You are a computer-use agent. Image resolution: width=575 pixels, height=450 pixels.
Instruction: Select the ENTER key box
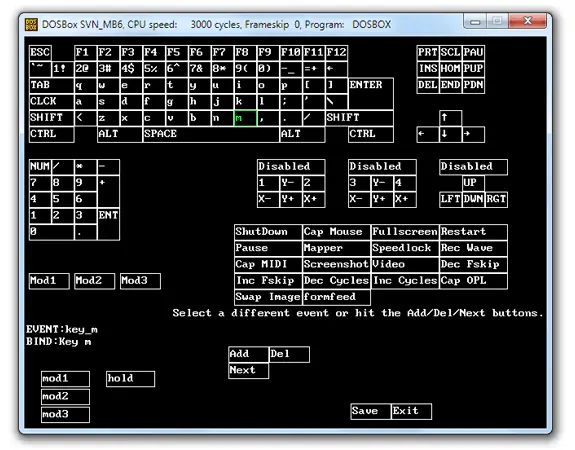[x=371, y=93]
